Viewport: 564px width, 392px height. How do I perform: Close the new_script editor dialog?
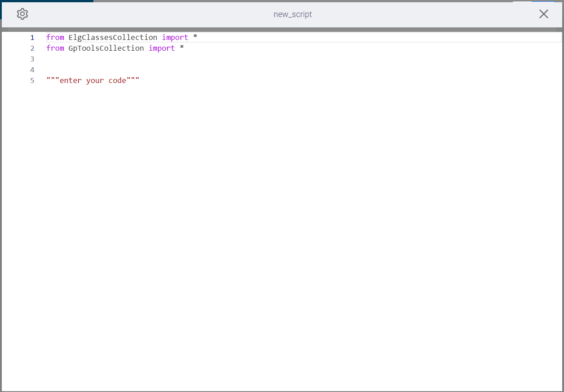coord(543,14)
